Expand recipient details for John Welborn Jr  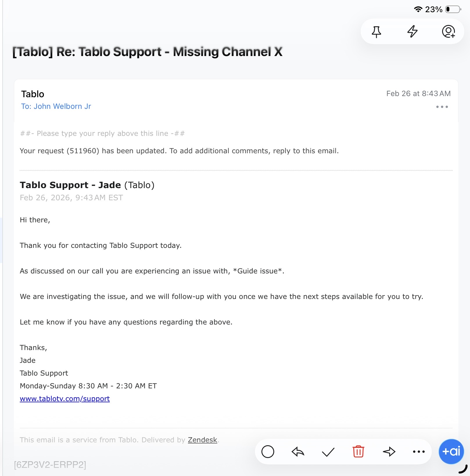56,107
